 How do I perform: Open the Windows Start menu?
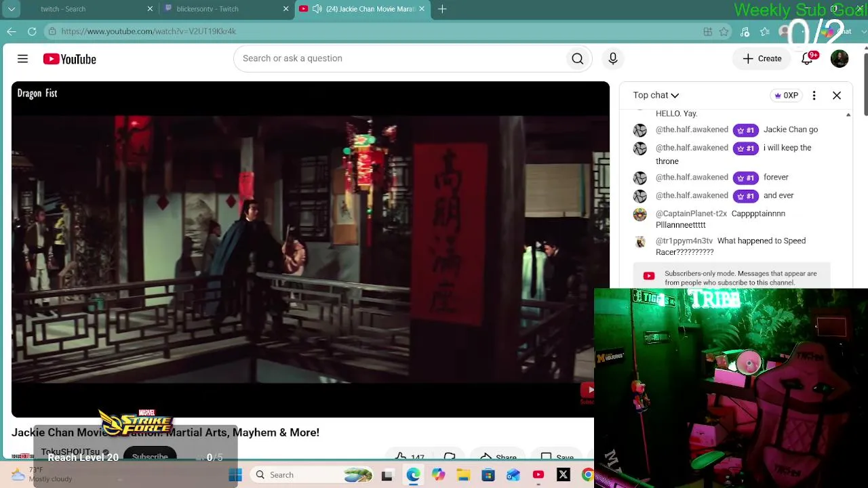(235, 475)
